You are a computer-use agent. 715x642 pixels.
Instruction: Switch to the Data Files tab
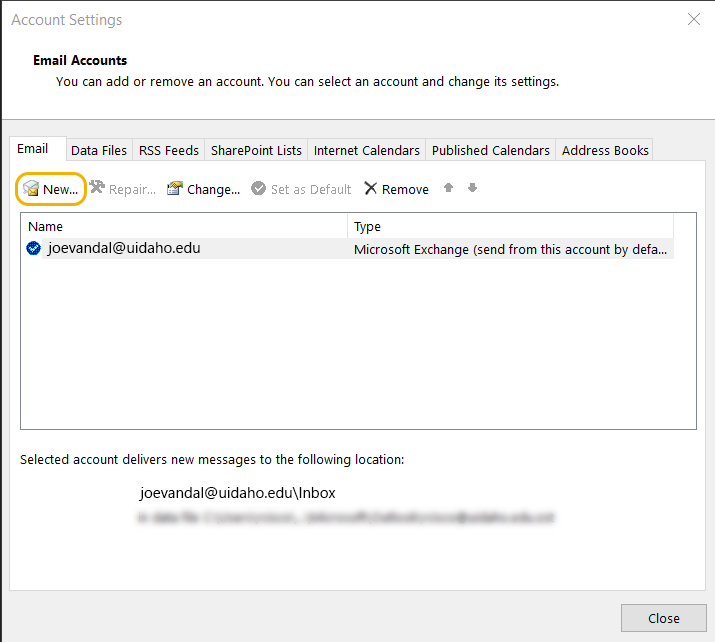pyautogui.click(x=99, y=151)
